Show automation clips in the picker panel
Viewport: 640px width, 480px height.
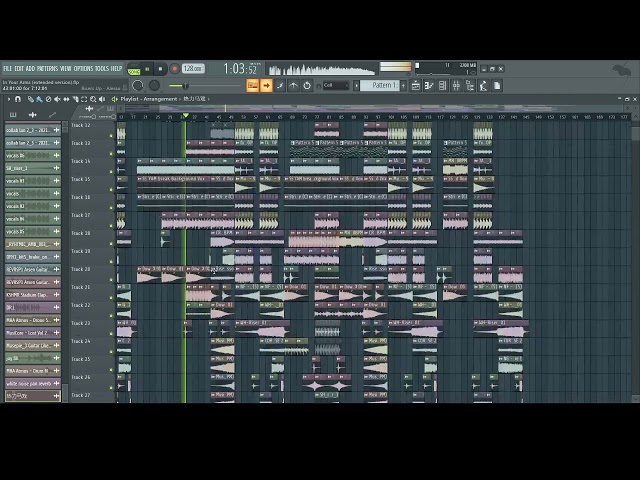pyautogui.click(x=52, y=115)
